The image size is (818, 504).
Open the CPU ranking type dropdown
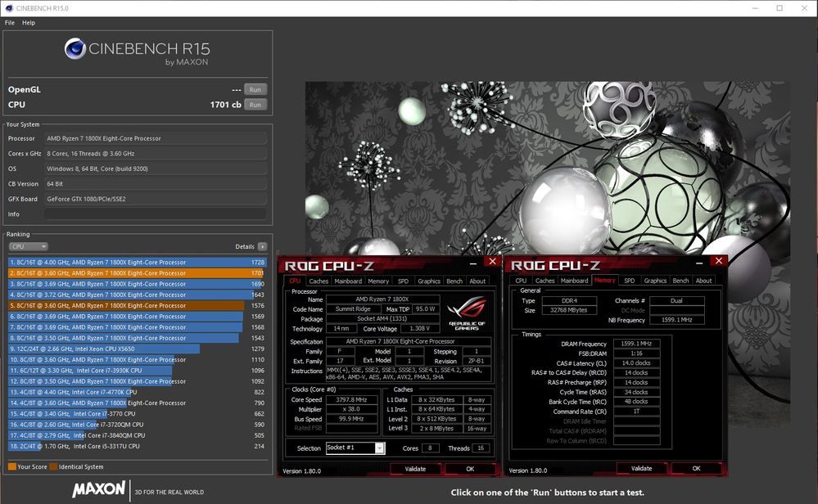[28, 246]
